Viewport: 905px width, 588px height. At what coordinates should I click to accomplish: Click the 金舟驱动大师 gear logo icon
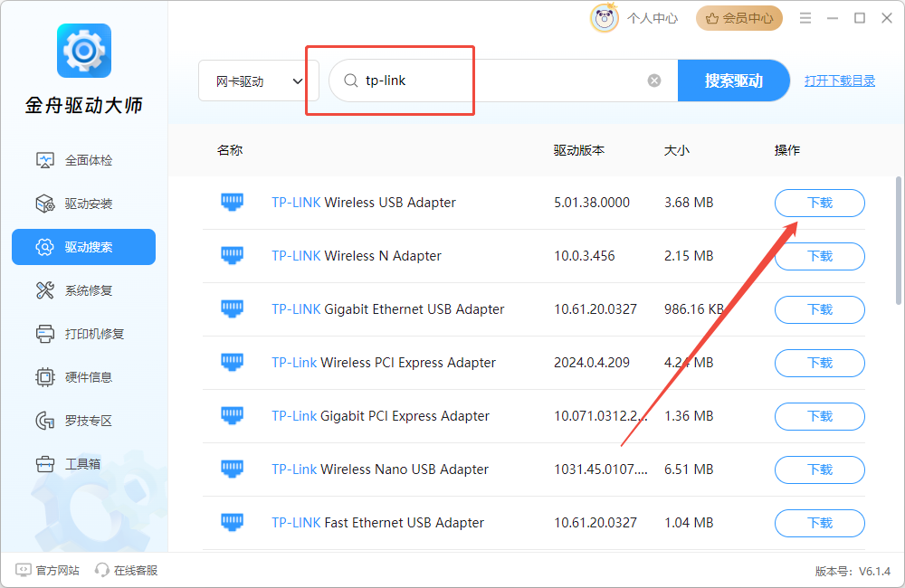pyautogui.click(x=84, y=51)
